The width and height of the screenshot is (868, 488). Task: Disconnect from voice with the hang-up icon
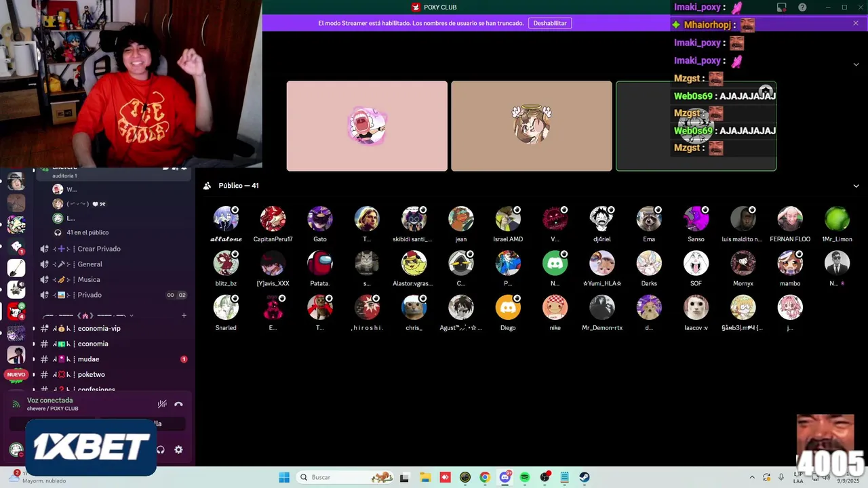(x=178, y=404)
